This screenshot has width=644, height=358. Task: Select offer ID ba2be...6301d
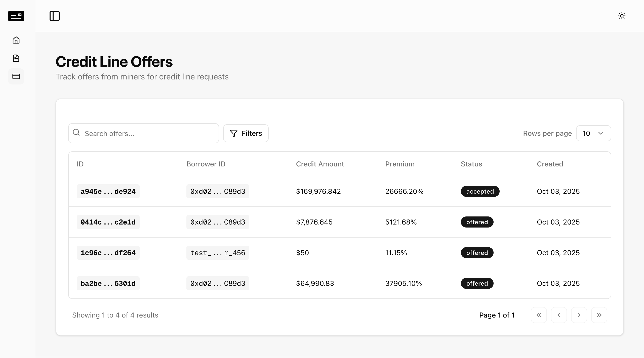click(108, 283)
